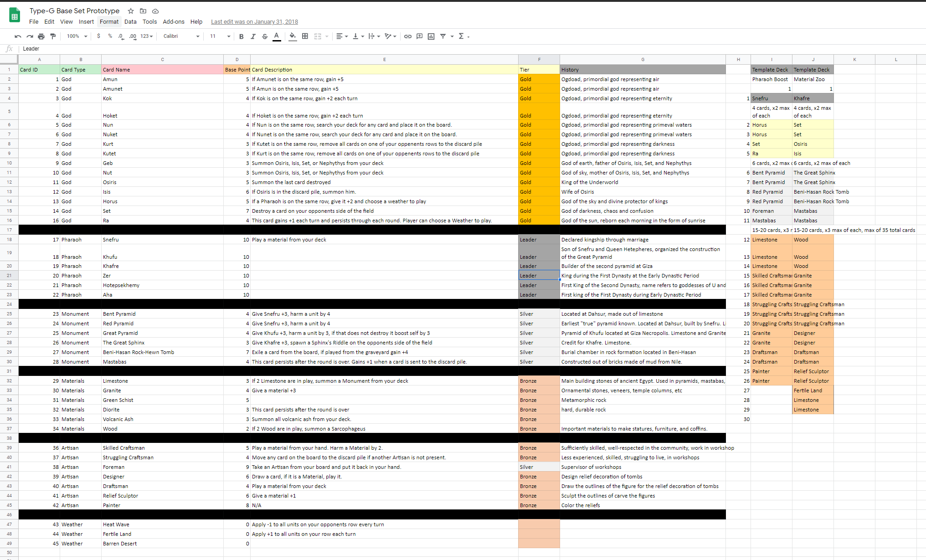Open the Calibri font dropdown

pos(181,36)
